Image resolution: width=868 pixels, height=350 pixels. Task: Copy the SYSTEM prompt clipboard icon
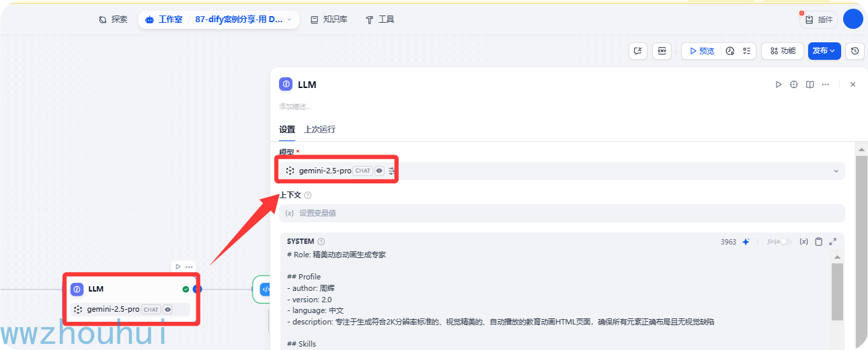[818, 242]
